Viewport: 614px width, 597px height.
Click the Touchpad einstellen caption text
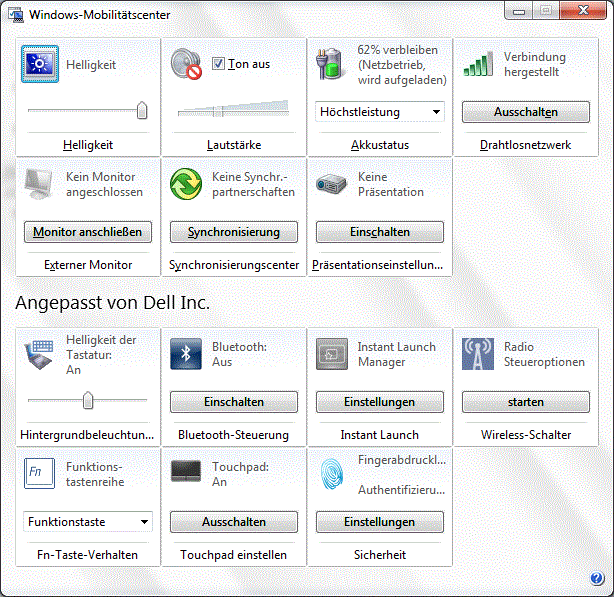click(x=233, y=555)
